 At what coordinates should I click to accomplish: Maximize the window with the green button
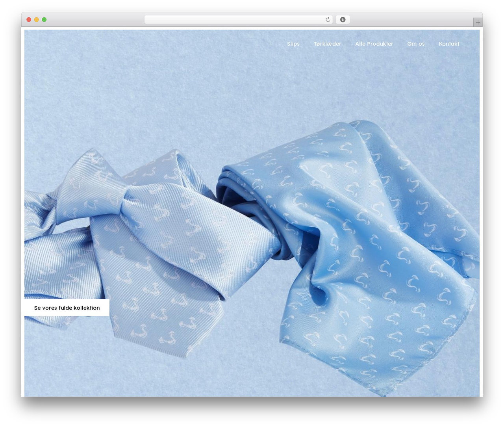(44, 20)
